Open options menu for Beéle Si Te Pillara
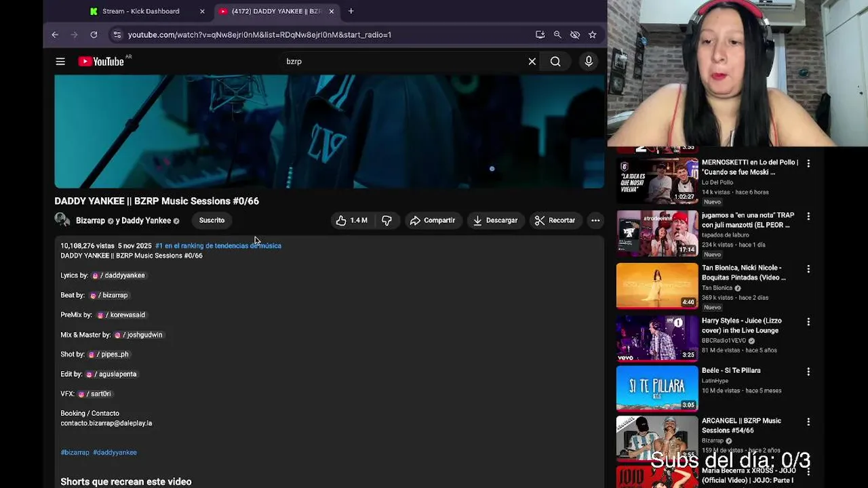868x488 pixels. (x=808, y=371)
